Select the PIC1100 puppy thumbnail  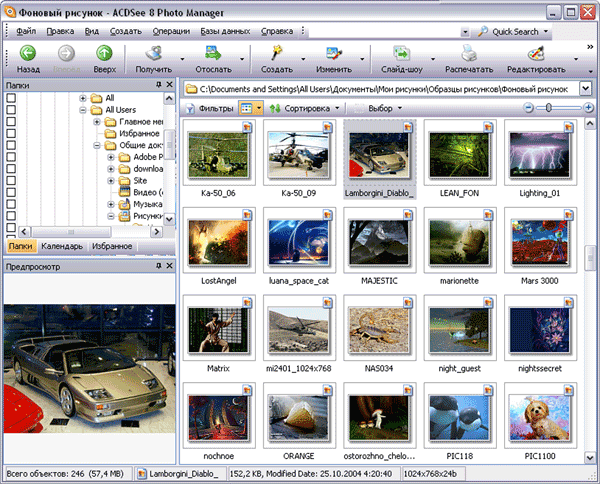539,418
